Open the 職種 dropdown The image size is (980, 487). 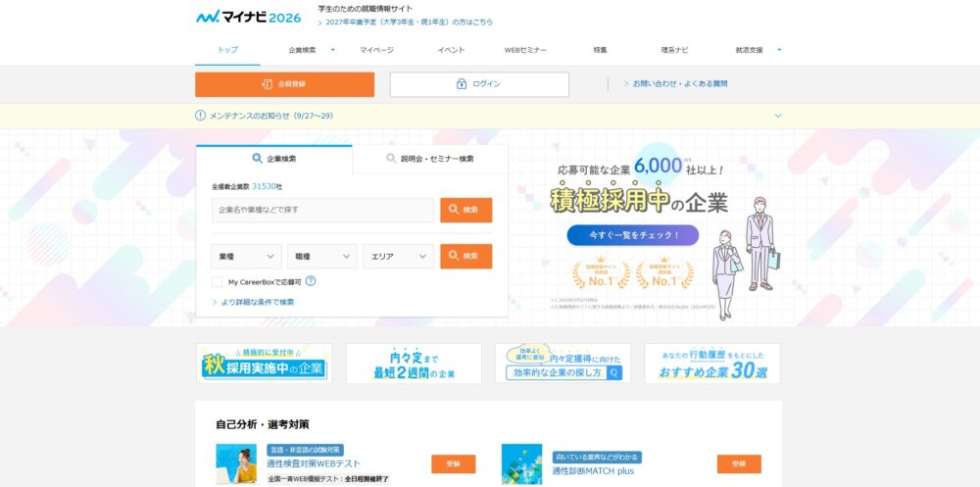[322, 257]
